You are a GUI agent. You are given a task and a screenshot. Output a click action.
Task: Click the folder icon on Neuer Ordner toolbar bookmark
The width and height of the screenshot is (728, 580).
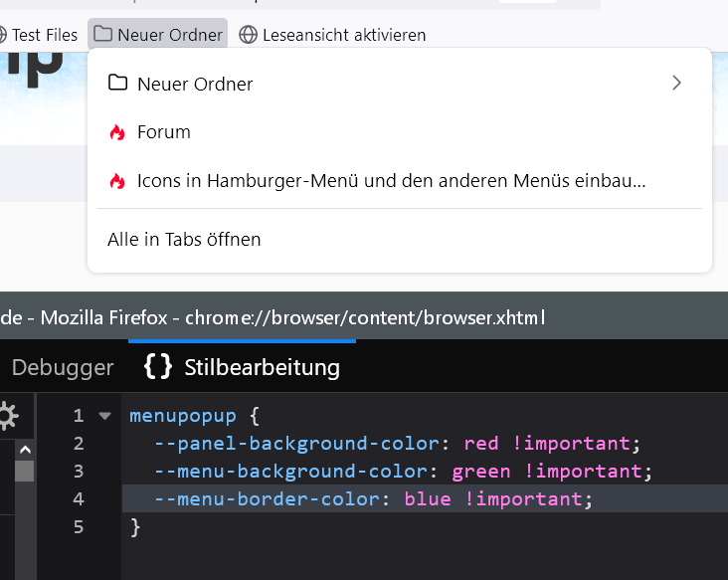tap(102, 34)
